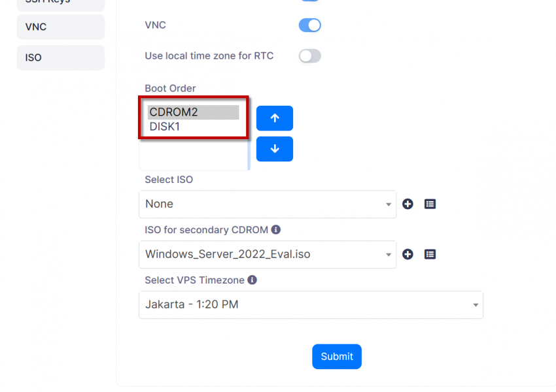Expand the Jakarta timezone dropdown
This screenshot has width=556, height=392.
tap(311, 304)
